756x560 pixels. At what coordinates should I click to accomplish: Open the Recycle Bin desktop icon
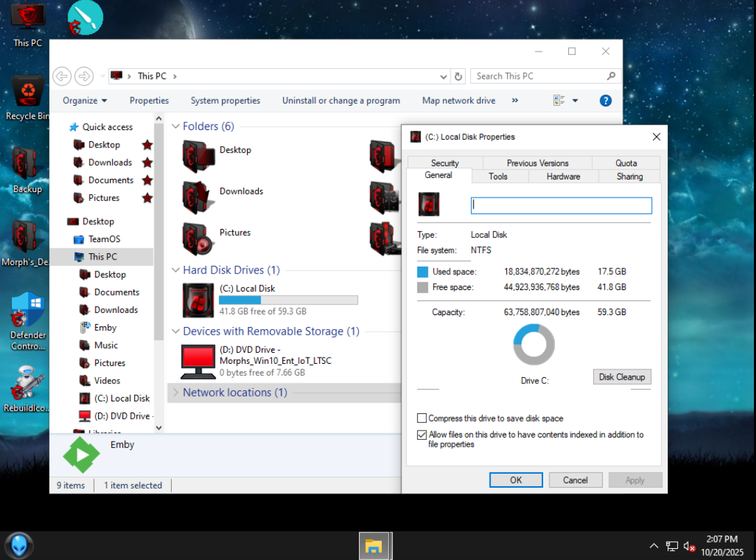coord(28,98)
